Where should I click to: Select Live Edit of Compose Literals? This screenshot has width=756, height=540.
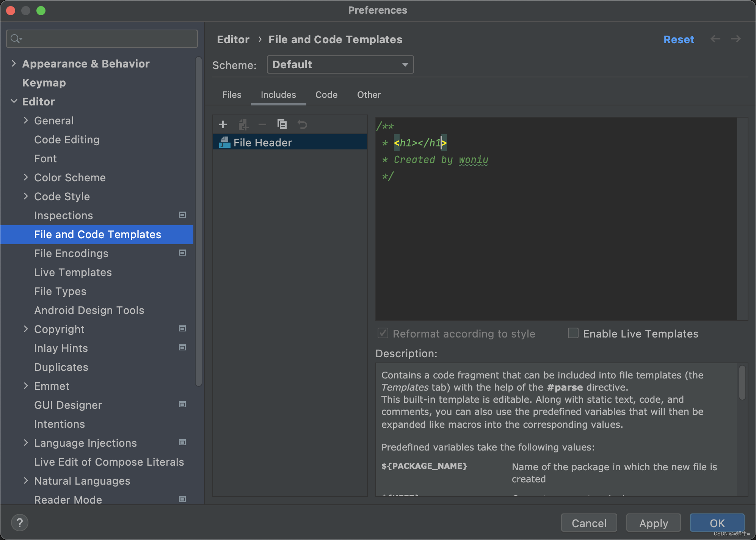[x=109, y=462]
